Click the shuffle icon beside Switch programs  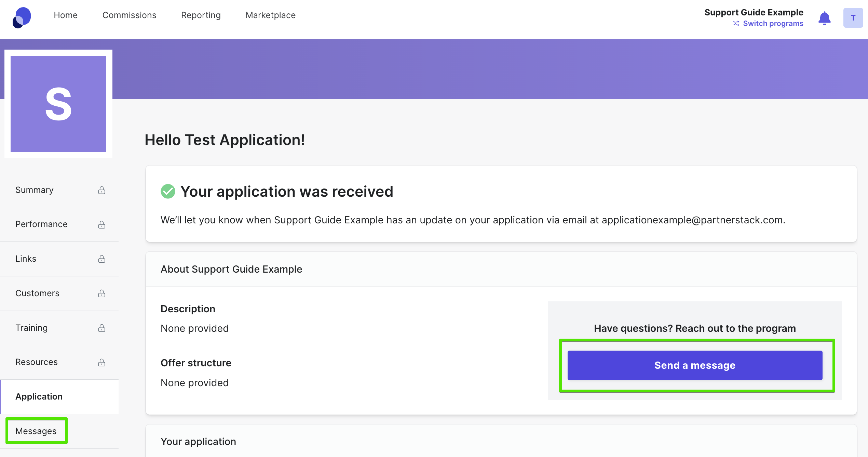[736, 24]
